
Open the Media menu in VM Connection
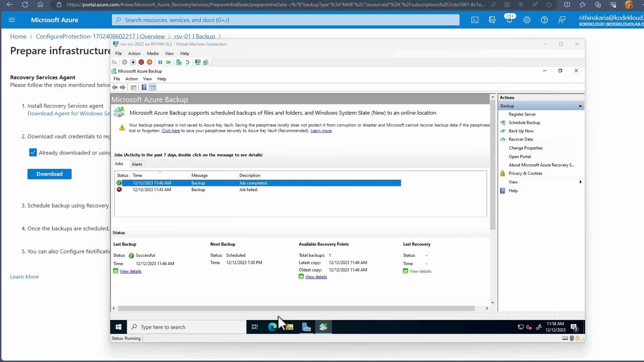pos(153,54)
